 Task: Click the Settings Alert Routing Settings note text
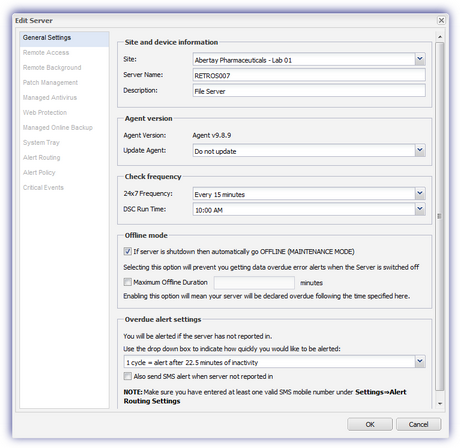pyautogui.click(x=265, y=396)
